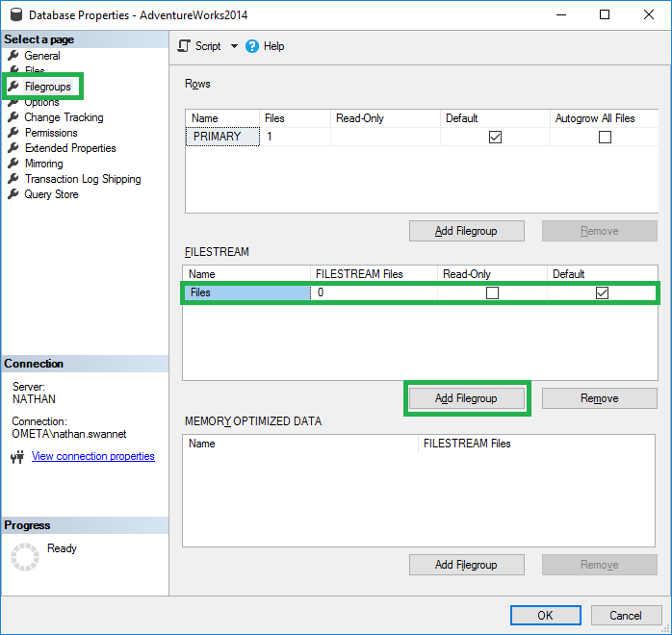This screenshot has height=635, width=672.
Task: Open the Transaction Log Shipping page
Action: (83, 179)
